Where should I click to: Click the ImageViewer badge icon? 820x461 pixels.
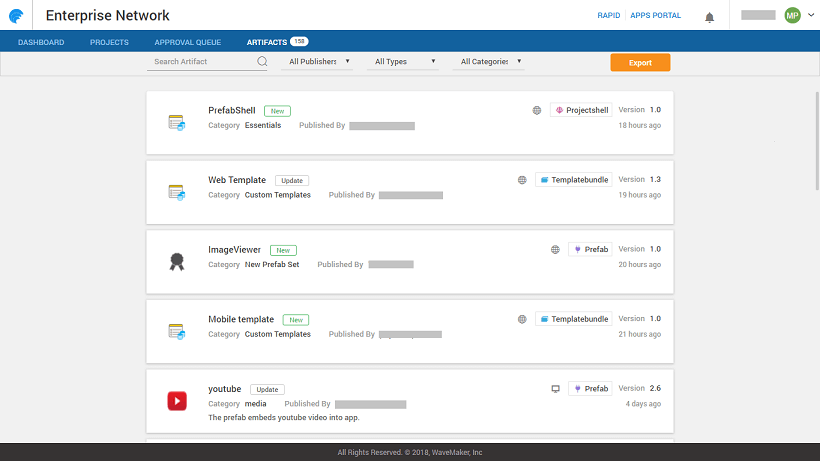[x=176, y=262]
